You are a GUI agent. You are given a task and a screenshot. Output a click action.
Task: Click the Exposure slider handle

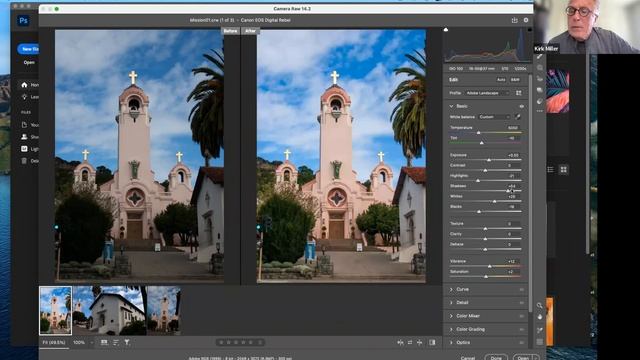[x=489, y=160]
